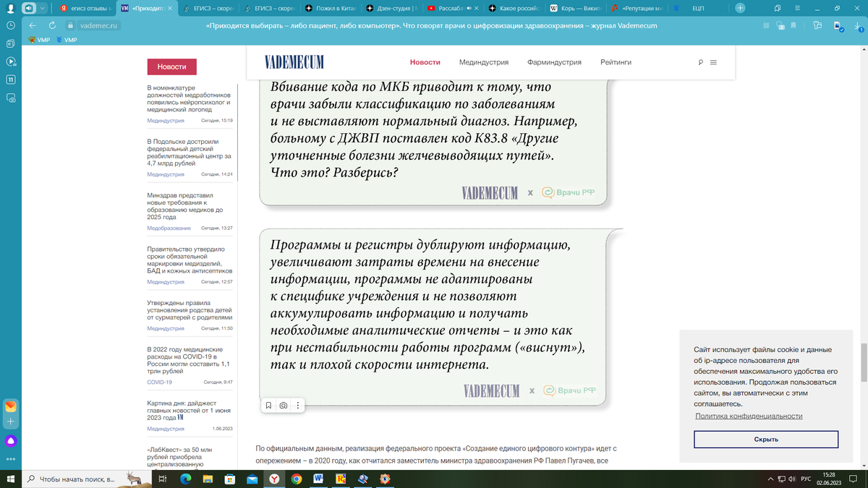Open the browser history clock icon in the sidebar
Screen dimensions: 868x488
[x=11, y=25]
